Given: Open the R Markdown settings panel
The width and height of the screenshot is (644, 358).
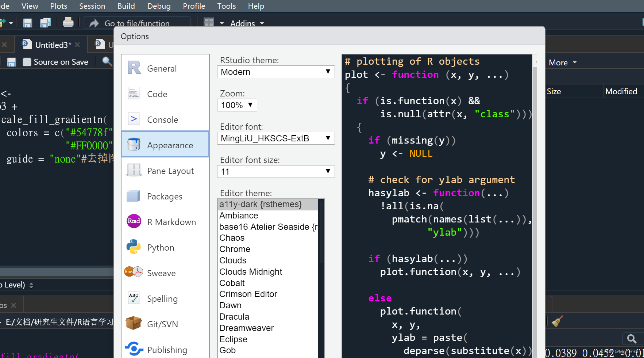Looking at the screenshot, I should pyautogui.click(x=171, y=221).
